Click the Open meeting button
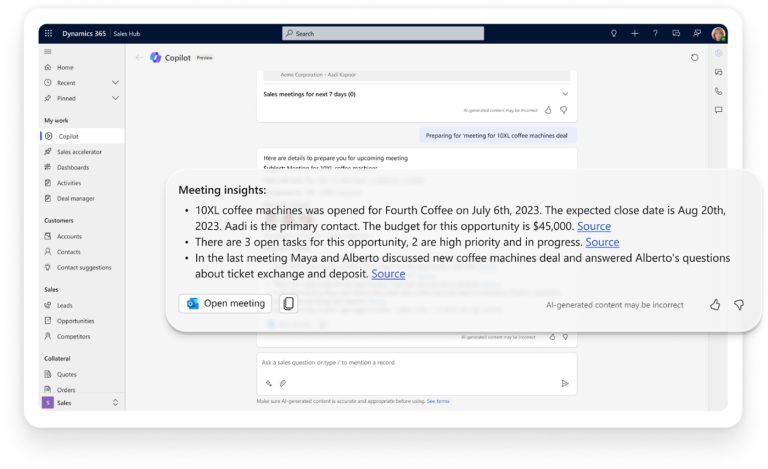768x469 pixels. coord(225,304)
